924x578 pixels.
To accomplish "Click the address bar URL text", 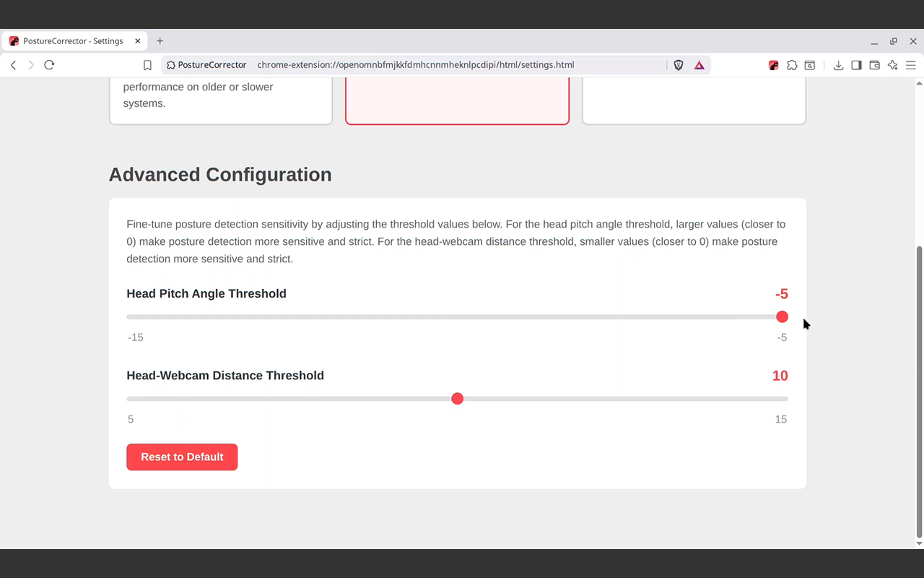I will (x=416, y=65).
